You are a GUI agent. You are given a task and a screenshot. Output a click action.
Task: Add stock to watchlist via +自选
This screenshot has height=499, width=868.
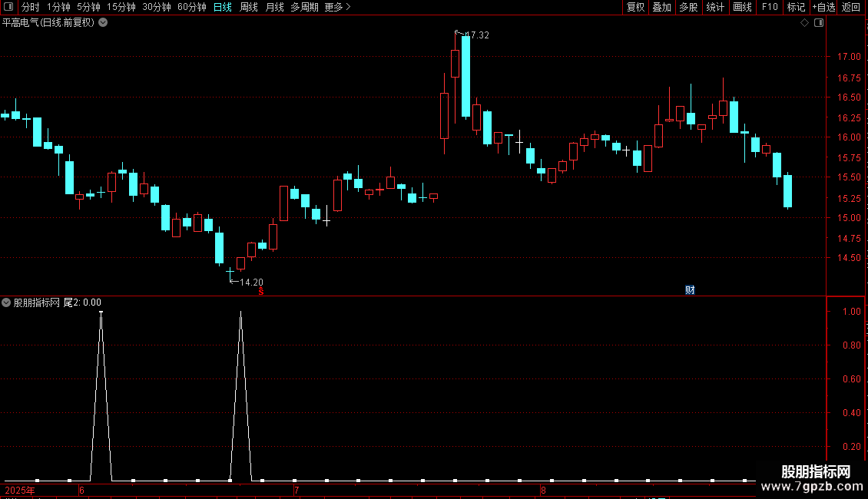(823, 7)
